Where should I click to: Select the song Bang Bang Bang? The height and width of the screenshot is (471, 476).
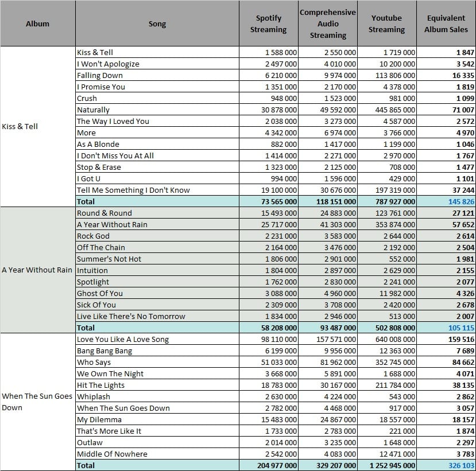pos(157,351)
